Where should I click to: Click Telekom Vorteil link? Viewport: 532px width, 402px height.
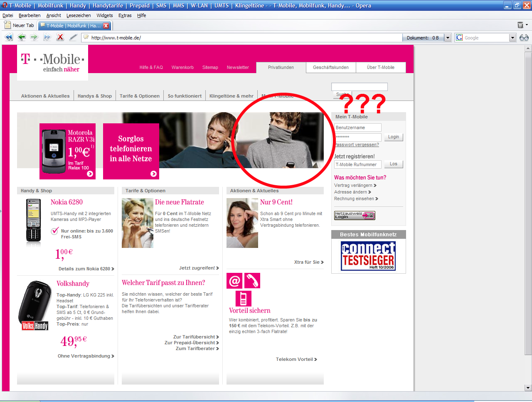click(x=296, y=359)
